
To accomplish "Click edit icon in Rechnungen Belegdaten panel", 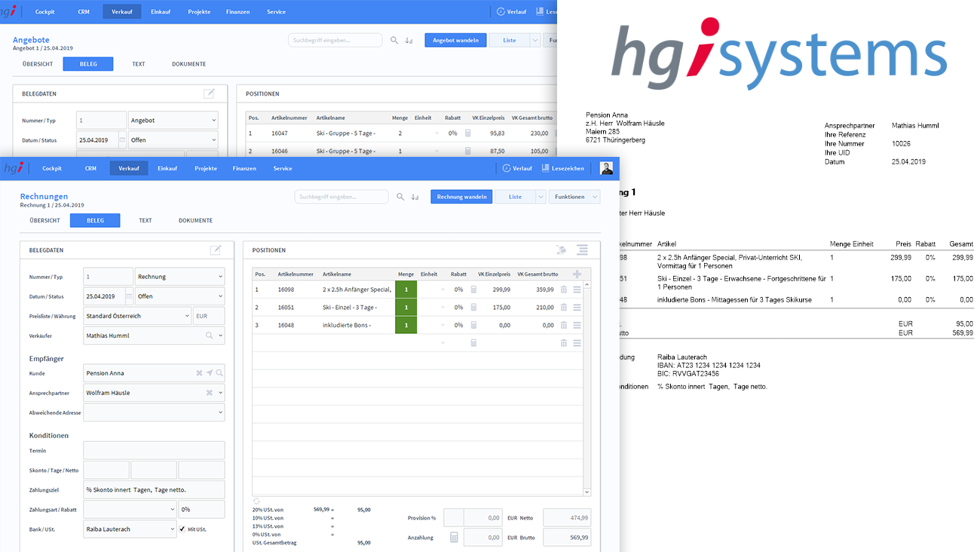I will [x=216, y=250].
